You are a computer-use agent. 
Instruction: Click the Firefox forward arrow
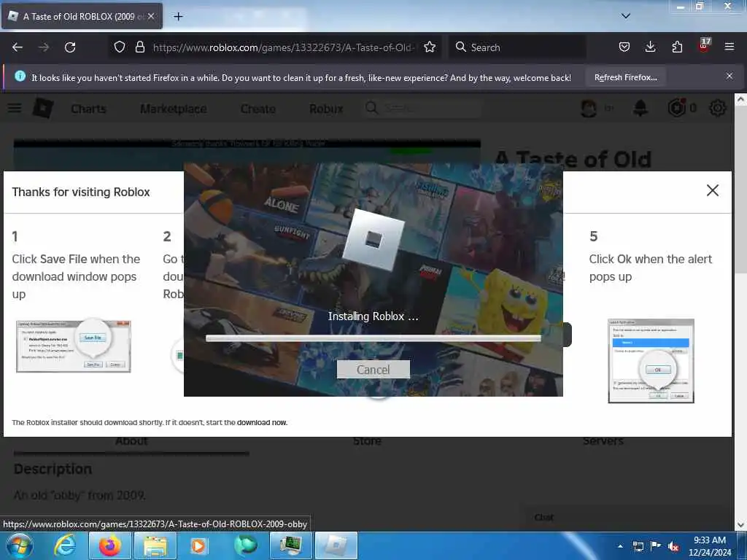tap(44, 47)
